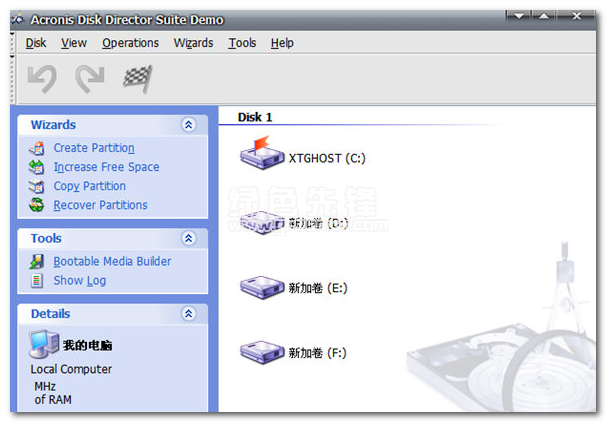Open the Wizards menu
The width and height of the screenshot is (607, 423).
pyautogui.click(x=194, y=43)
